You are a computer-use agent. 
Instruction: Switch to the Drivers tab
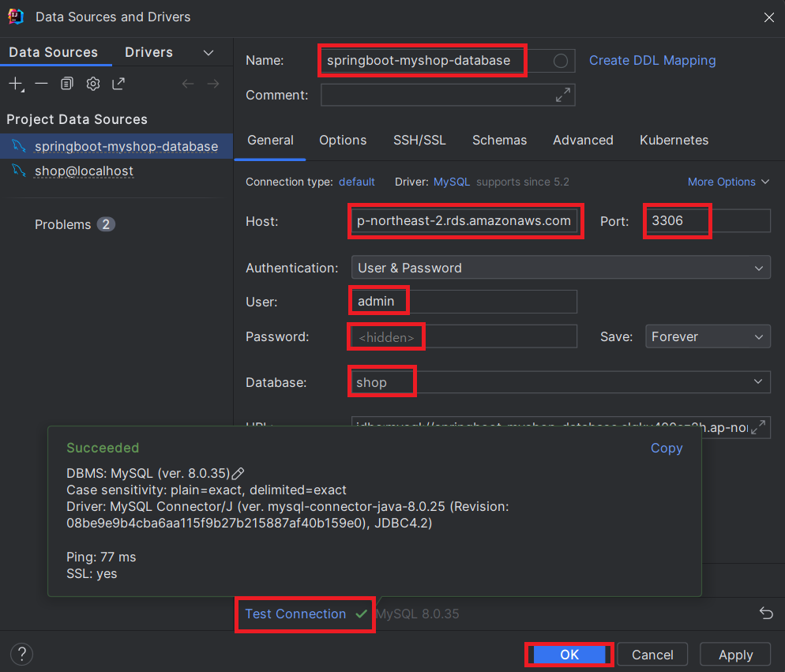[148, 52]
